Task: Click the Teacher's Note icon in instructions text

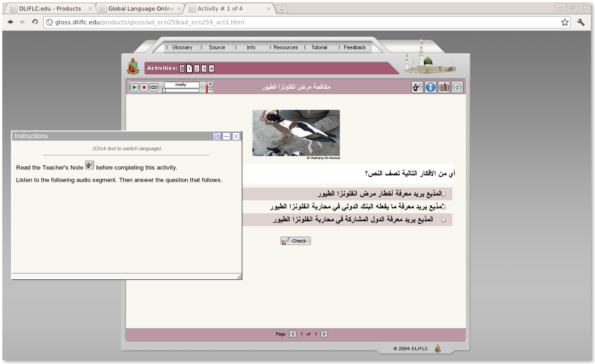Action: click(90, 165)
